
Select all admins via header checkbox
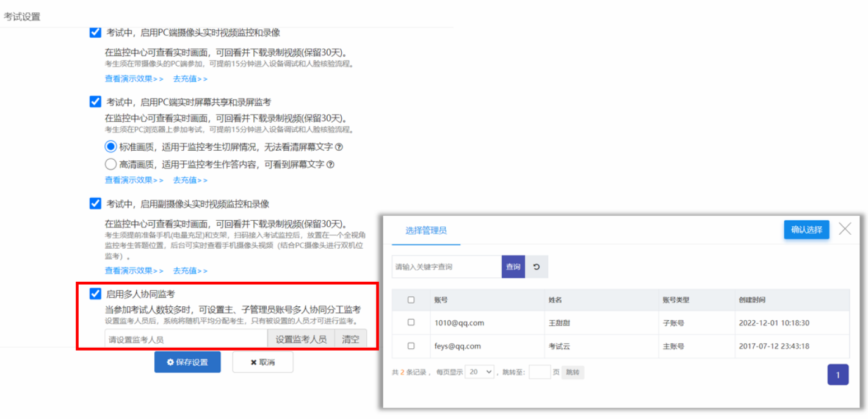point(411,300)
